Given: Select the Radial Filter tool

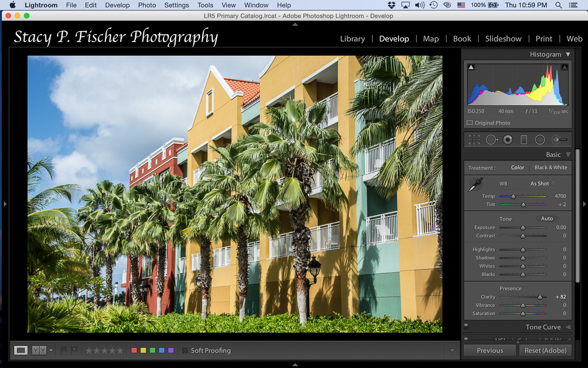Looking at the screenshot, I should (540, 140).
